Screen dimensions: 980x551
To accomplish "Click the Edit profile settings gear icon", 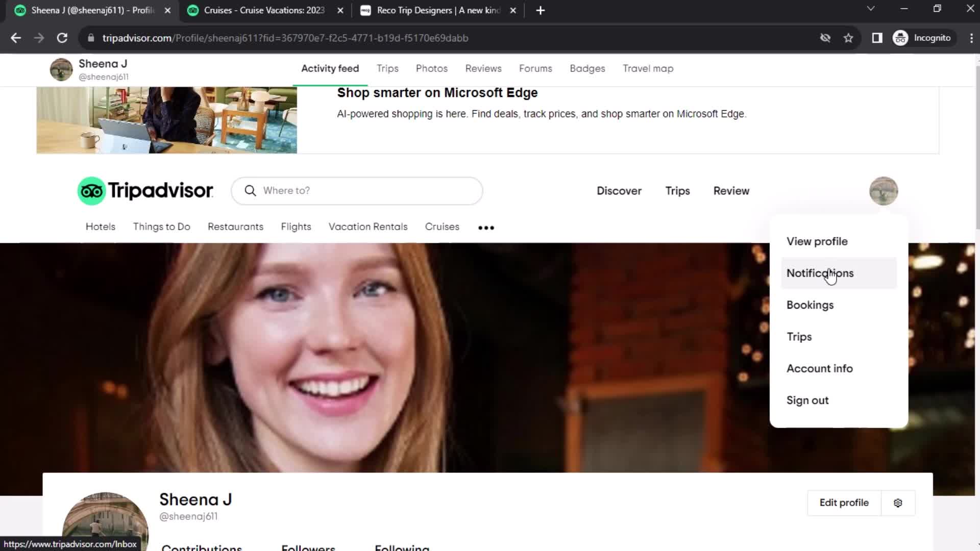I will tap(898, 503).
